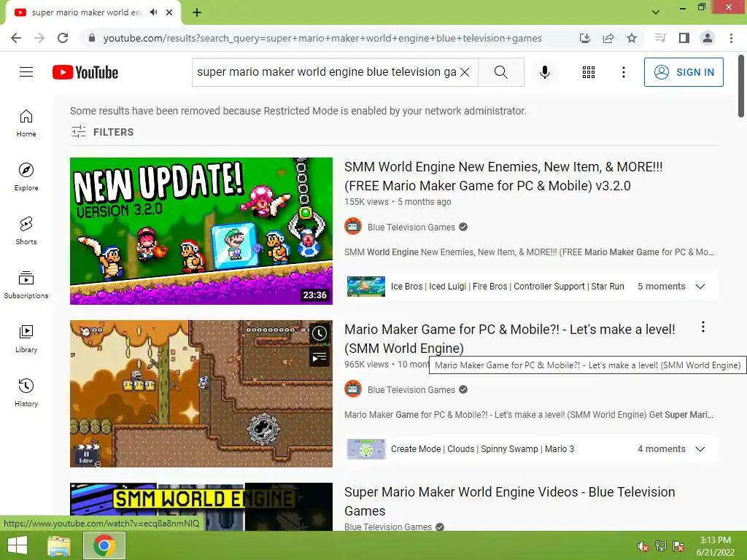Open Chrome media controls icon

[660, 38]
